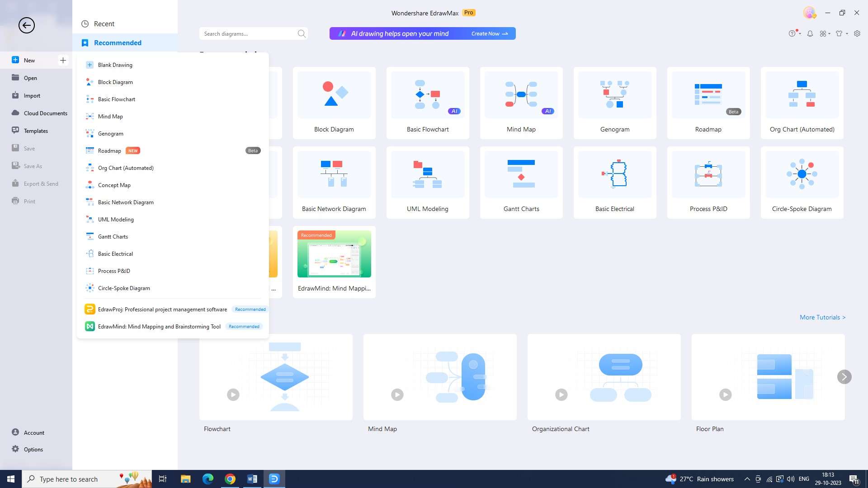The height and width of the screenshot is (488, 868).
Task: Open the New item dropdown in sidebar
Action: point(62,60)
